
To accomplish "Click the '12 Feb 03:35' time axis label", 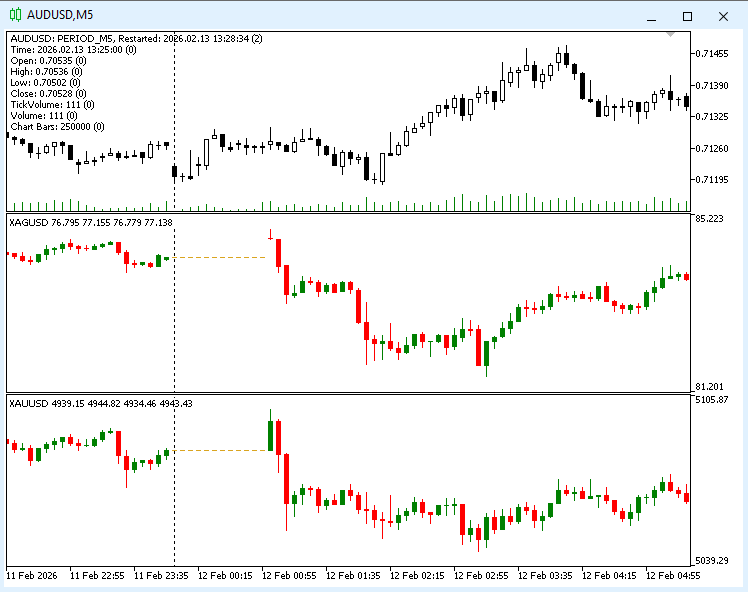I will coord(545,576).
